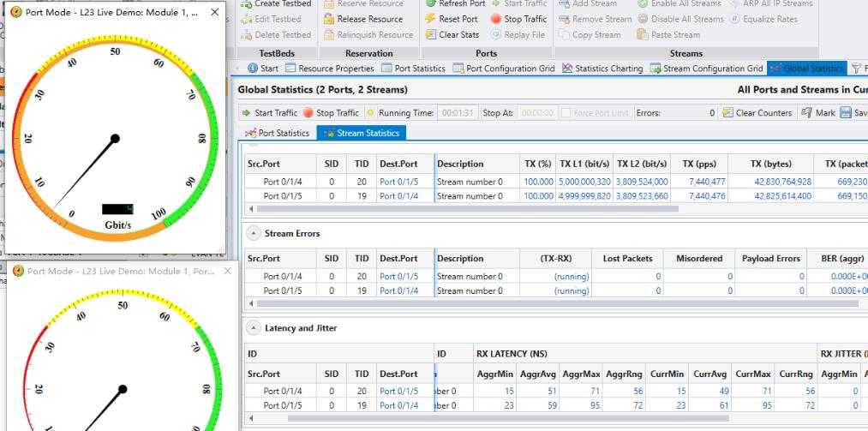
Task: Click the Running Time field showing 00:01:31
Action: pos(458,113)
